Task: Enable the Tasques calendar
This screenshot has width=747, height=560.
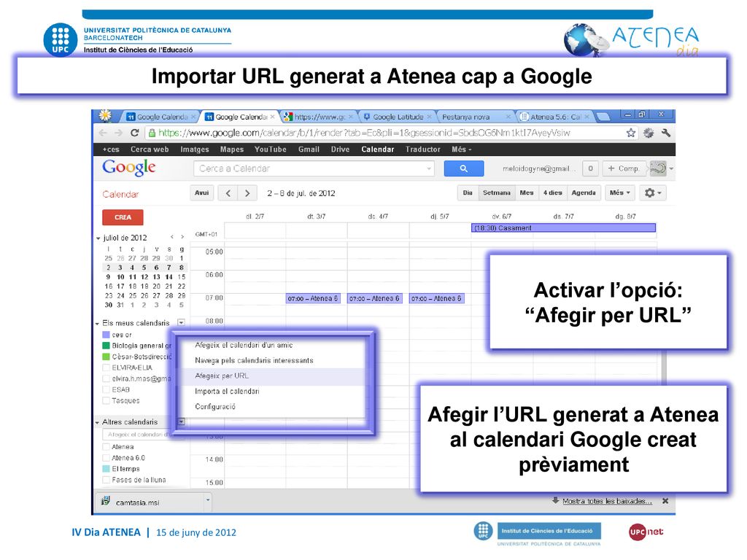Action: (107, 400)
